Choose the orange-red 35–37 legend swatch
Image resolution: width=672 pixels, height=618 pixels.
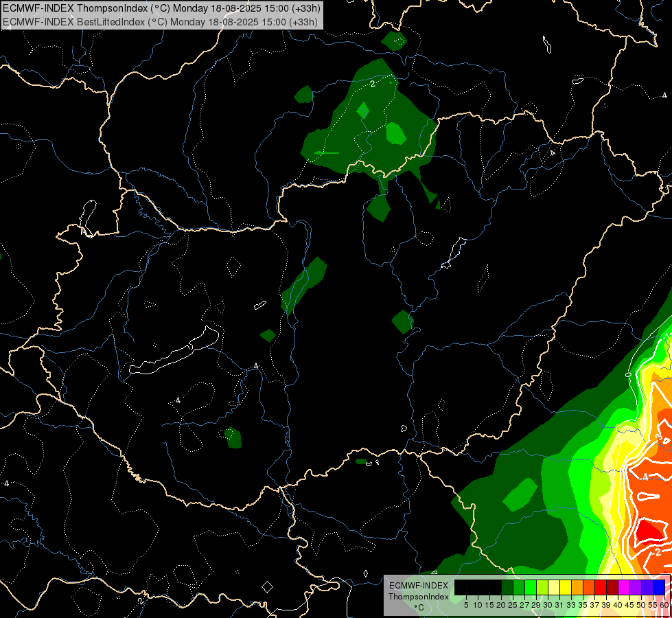click(x=589, y=587)
